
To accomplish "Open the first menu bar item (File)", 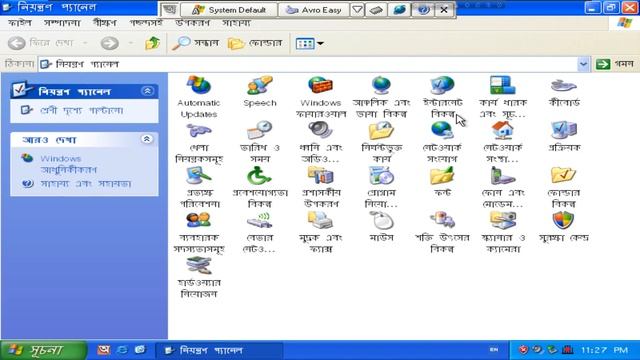I will coord(20,23).
